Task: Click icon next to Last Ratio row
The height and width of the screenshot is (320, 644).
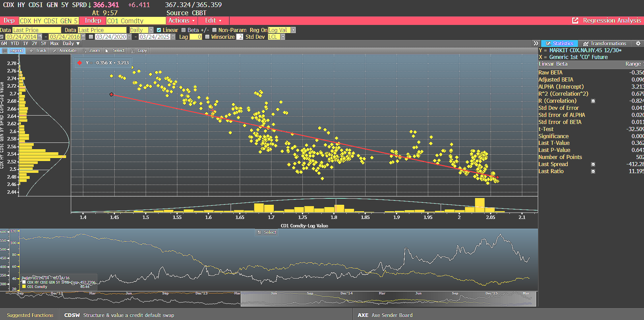Action: [x=593, y=171]
